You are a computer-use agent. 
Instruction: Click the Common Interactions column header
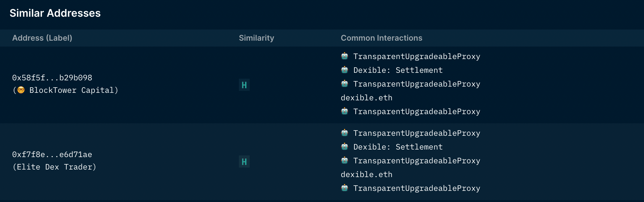coord(381,38)
